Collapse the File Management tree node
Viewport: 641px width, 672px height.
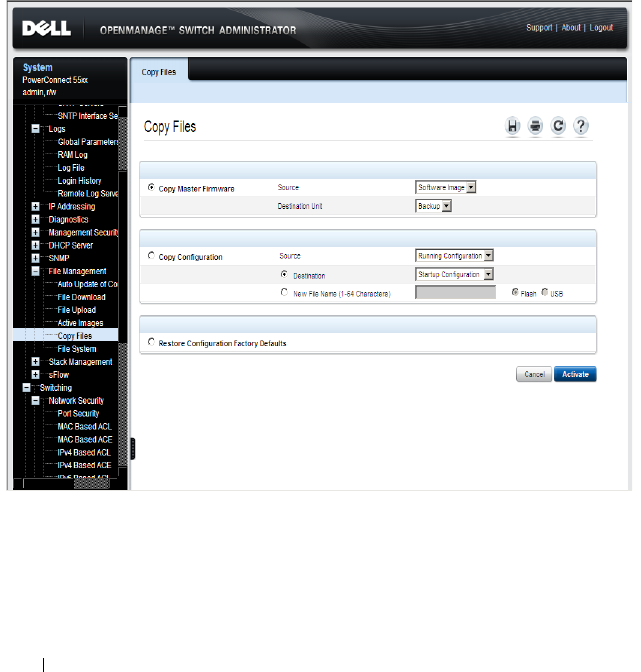coord(36,271)
